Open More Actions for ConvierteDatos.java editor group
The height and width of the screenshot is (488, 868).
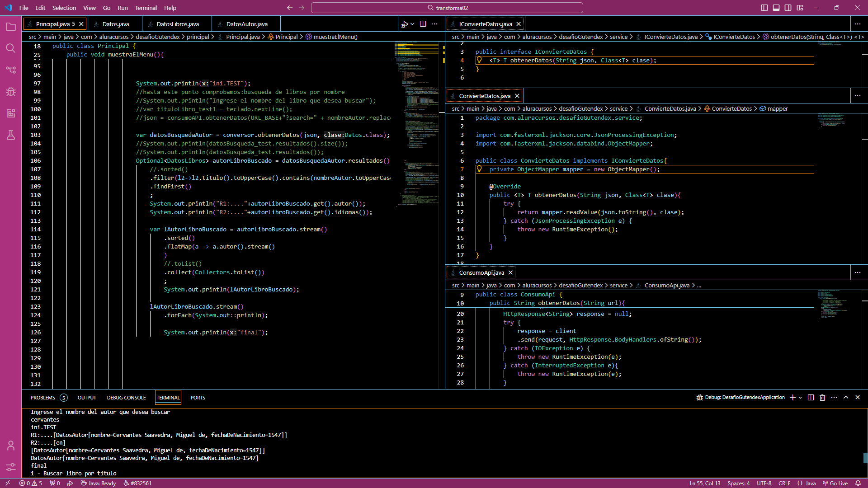point(858,96)
